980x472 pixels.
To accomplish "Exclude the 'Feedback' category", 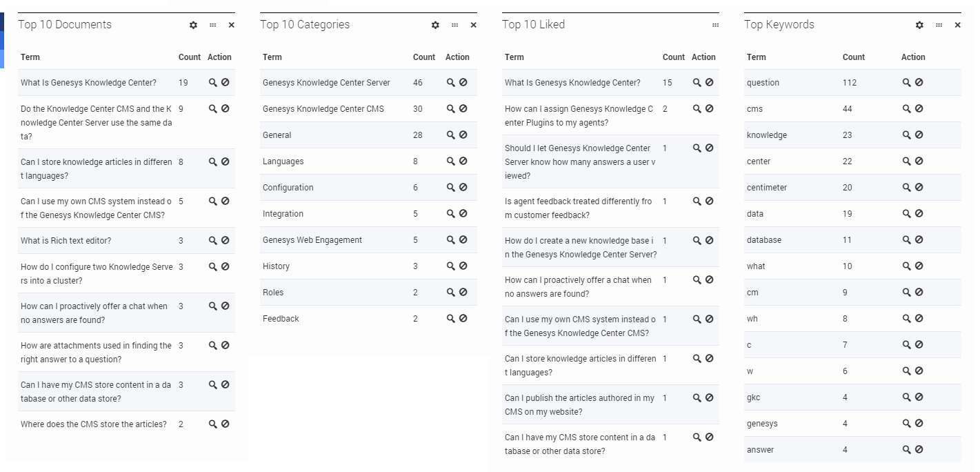I will point(463,318).
